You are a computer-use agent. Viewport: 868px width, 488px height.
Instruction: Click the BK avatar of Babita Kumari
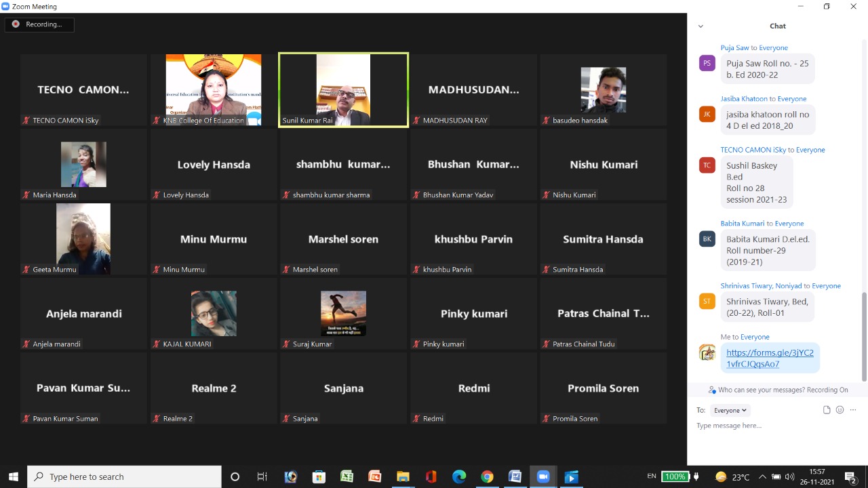click(x=707, y=239)
